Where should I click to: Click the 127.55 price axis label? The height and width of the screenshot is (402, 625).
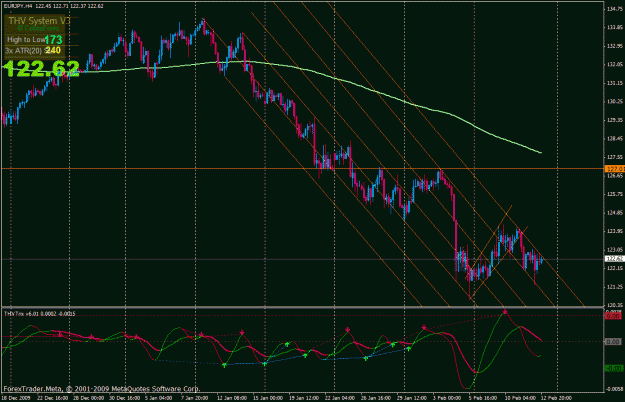click(x=615, y=157)
